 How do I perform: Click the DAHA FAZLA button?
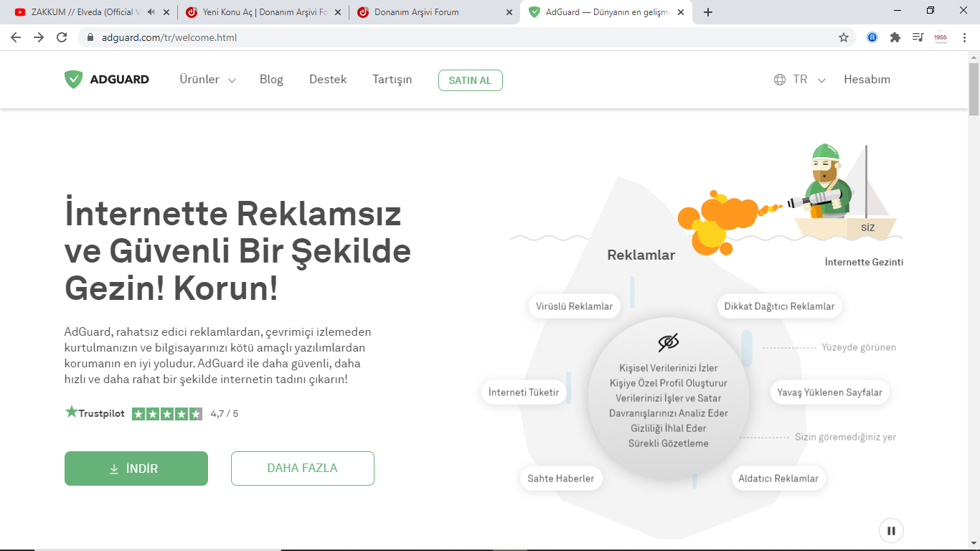303,468
